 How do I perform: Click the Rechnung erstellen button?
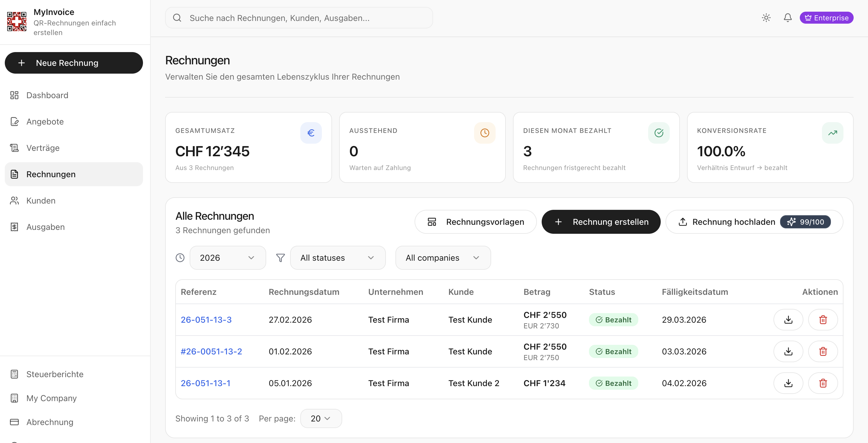coord(601,222)
